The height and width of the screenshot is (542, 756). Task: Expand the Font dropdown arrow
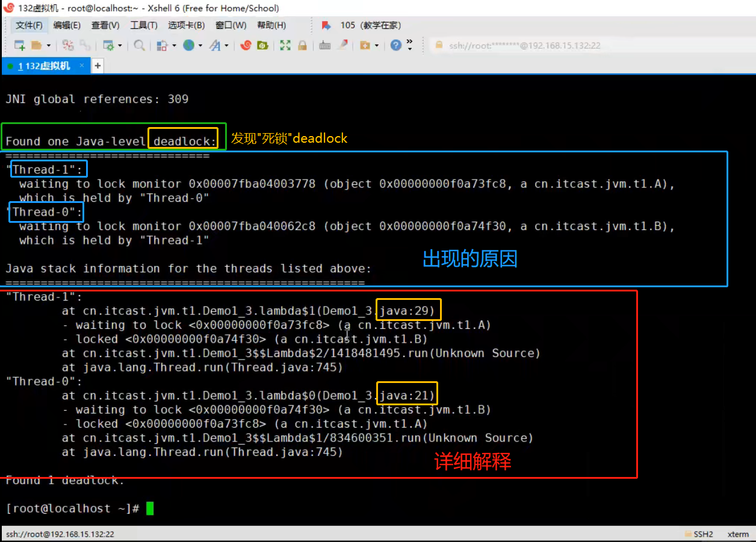coord(227,46)
